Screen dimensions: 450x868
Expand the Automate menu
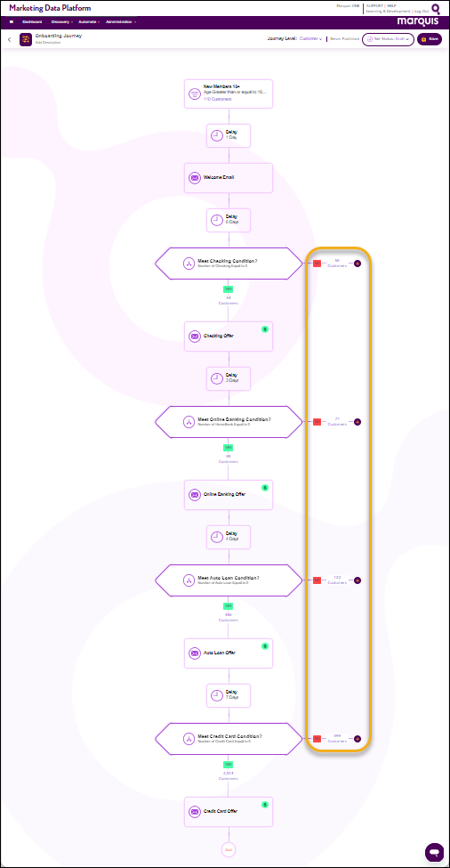[89, 22]
